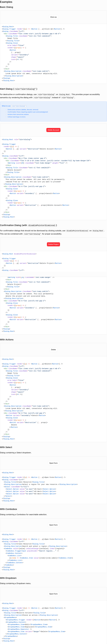This screenshot has height=644, width=107.
Task: Click the With Actions section heading
Action: click(x=7, y=339)
